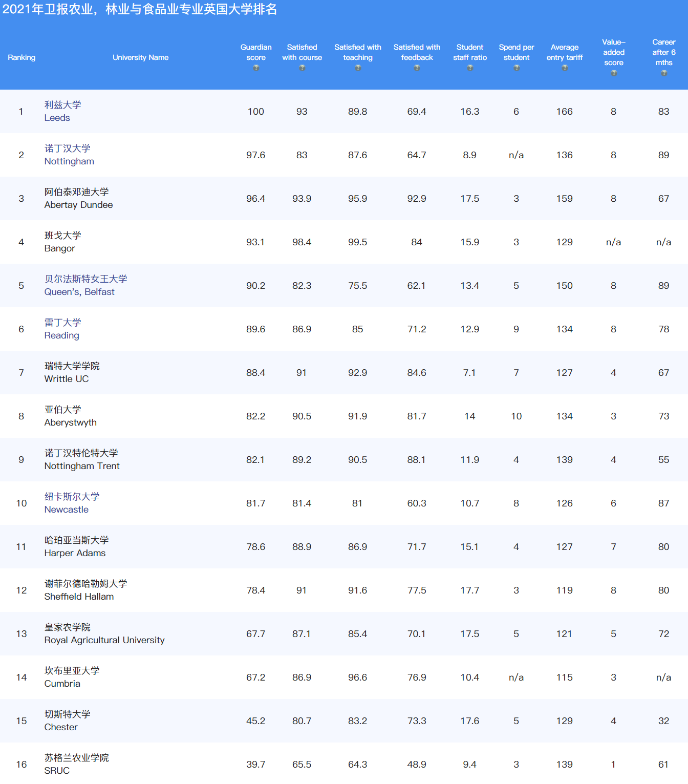Click Harper Adams' value-added score 7
The image size is (688, 784).
pyautogui.click(x=614, y=547)
